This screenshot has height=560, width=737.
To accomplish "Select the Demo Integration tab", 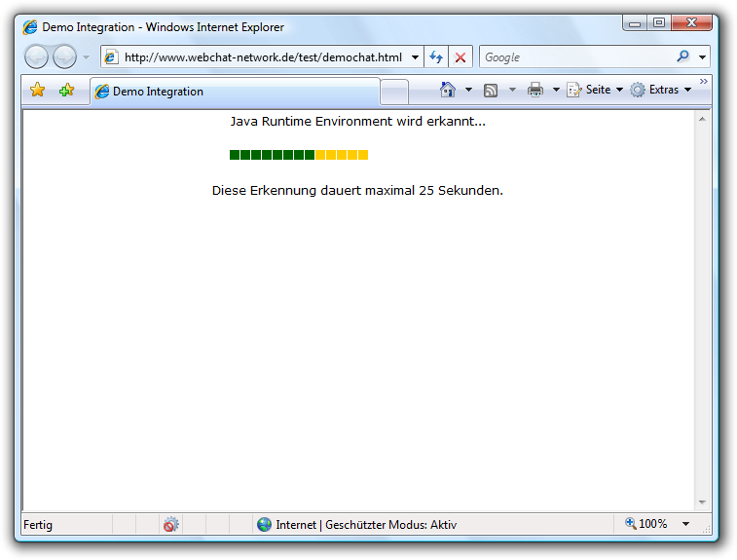I will click(235, 92).
